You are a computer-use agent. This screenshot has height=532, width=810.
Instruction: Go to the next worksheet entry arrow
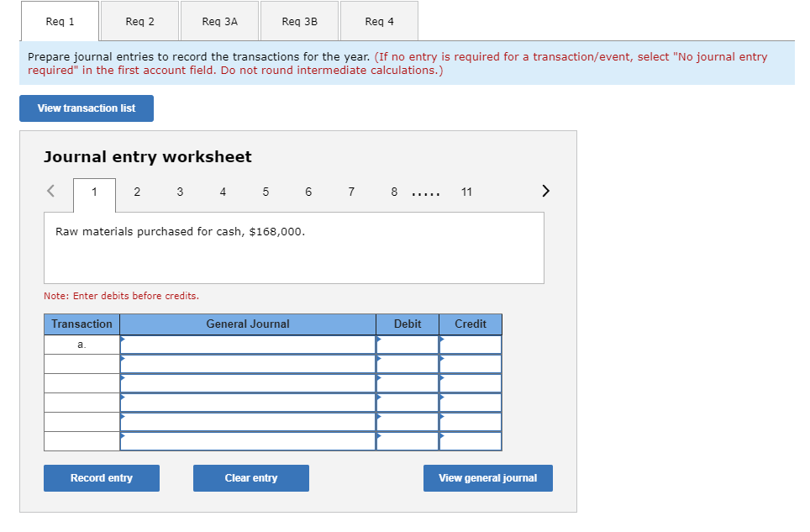click(x=545, y=191)
